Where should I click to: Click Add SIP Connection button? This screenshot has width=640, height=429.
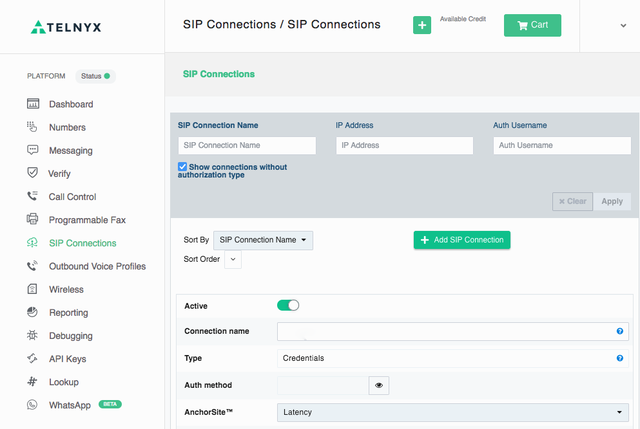[462, 240]
